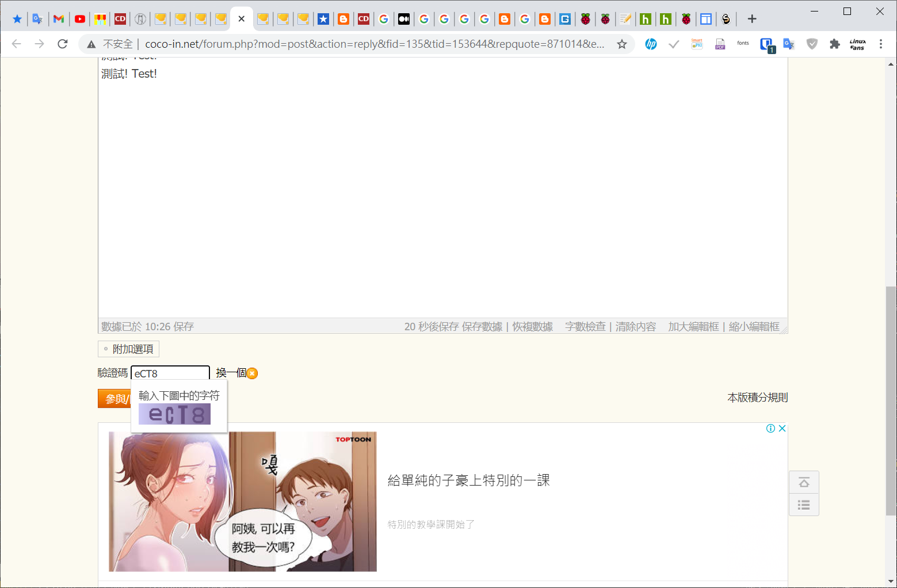Click the ad info icon
Image resolution: width=897 pixels, height=588 pixels.
pyautogui.click(x=770, y=428)
